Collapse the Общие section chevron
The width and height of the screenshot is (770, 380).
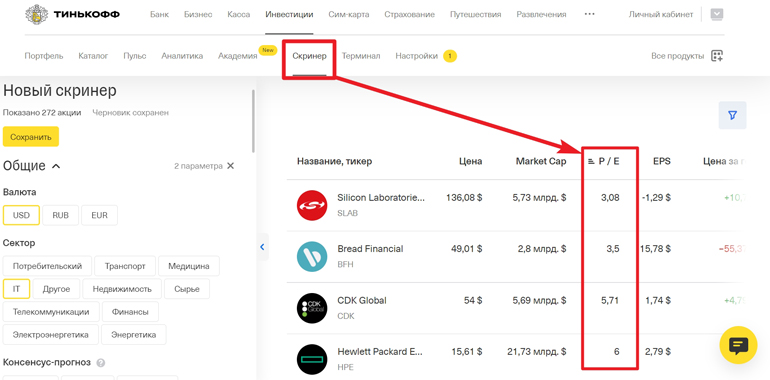[x=56, y=166]
